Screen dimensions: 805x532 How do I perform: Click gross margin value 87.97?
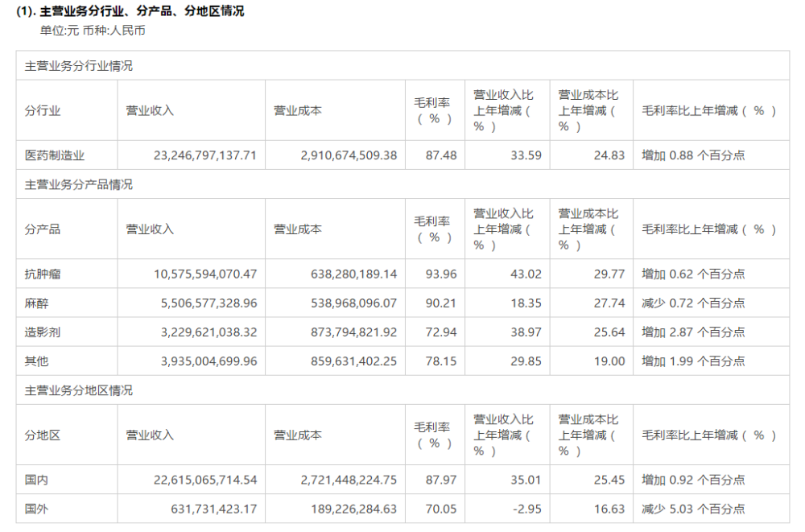[441, 480]
